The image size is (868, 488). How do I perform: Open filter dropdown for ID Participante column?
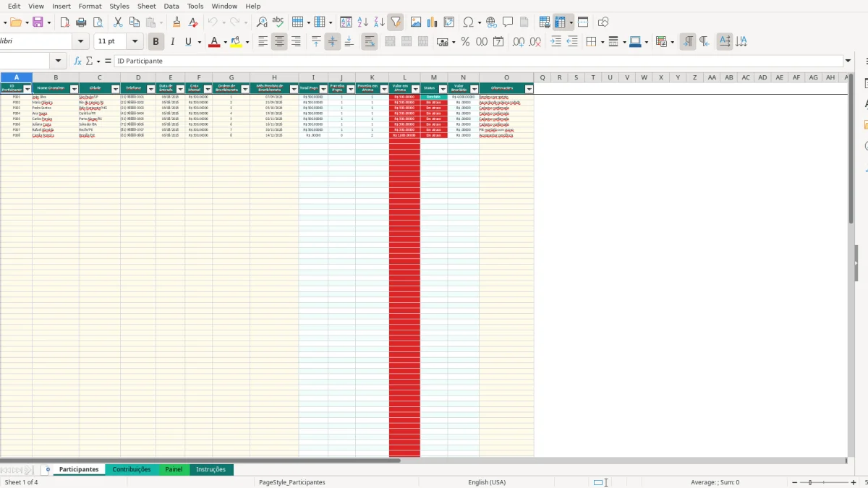(x=27, y=89)
